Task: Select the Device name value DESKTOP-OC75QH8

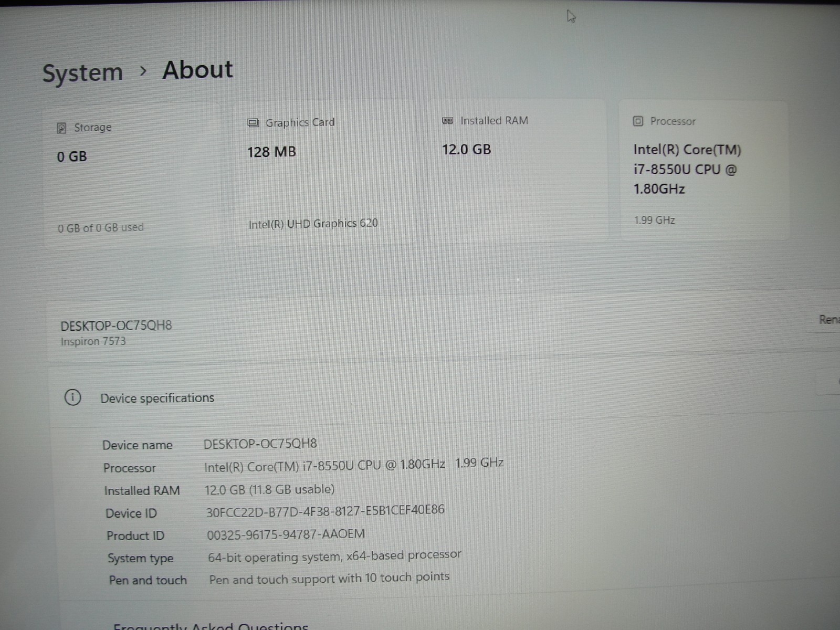Action: [260, 444]
